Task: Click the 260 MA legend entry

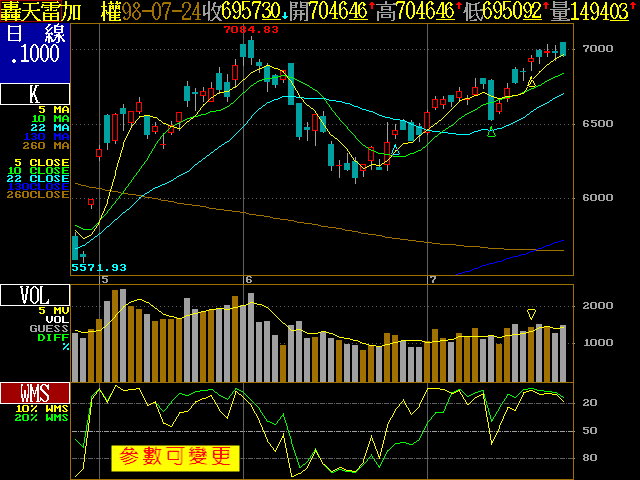Action: (x=52, y=145)
